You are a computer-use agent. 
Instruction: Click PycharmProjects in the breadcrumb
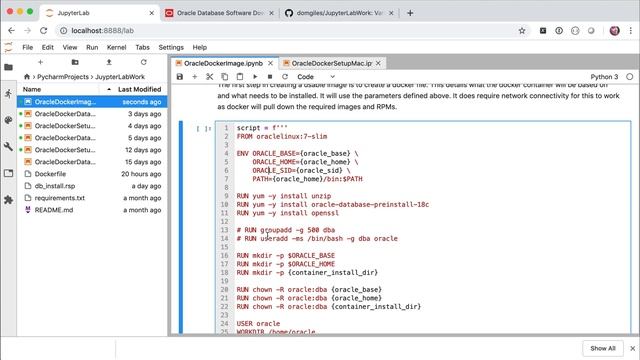[x=63, y=77]
